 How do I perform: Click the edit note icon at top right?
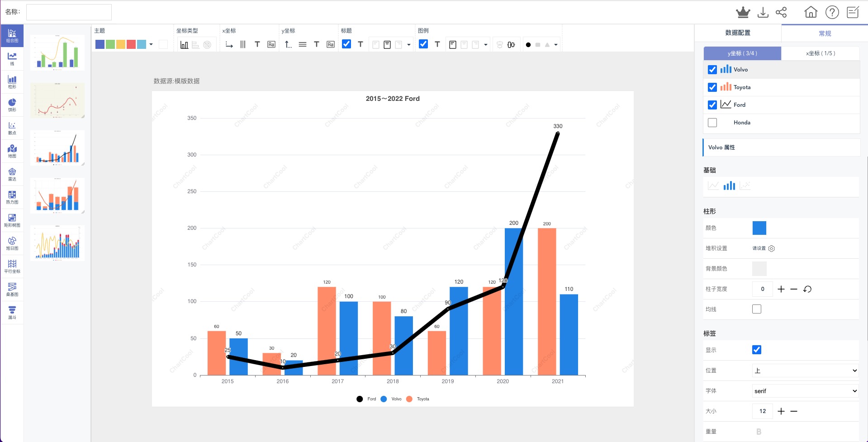pos(853,12)
